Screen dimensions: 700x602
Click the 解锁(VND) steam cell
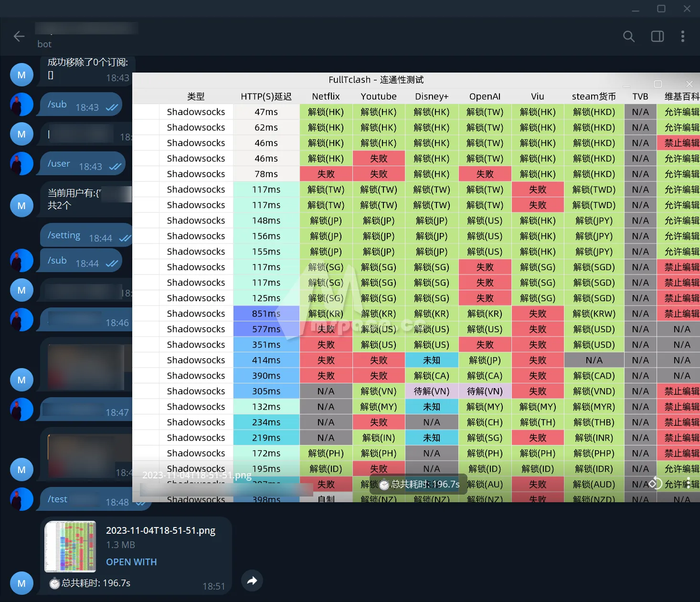click(x=594, y=391)
